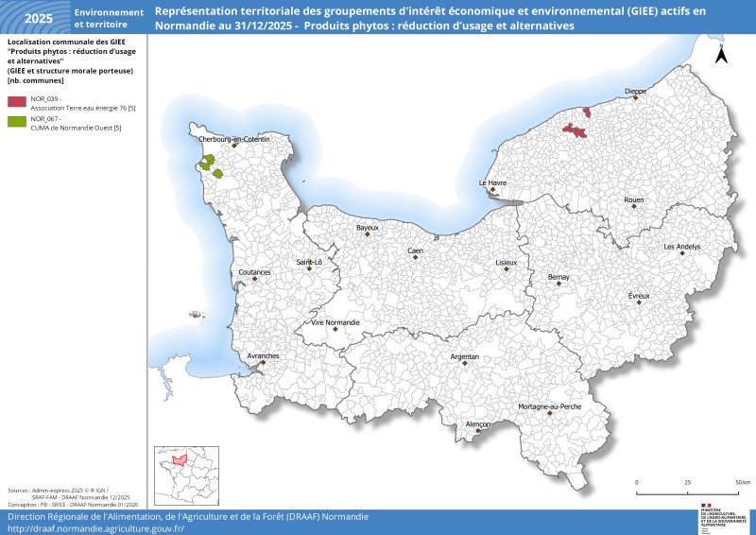Click the Les Andelys city label
This screenshot has height=535, width=756.
(x=682, y=247)
